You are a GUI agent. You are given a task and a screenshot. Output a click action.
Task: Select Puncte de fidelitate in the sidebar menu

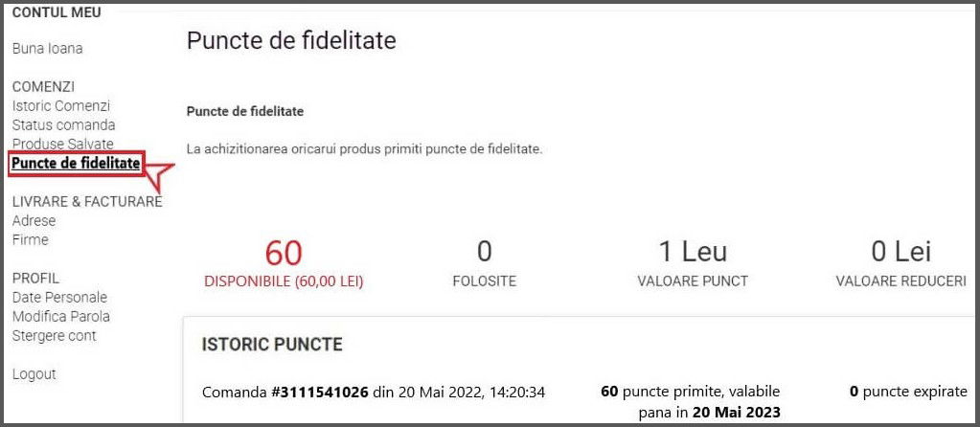coord(76,164)
